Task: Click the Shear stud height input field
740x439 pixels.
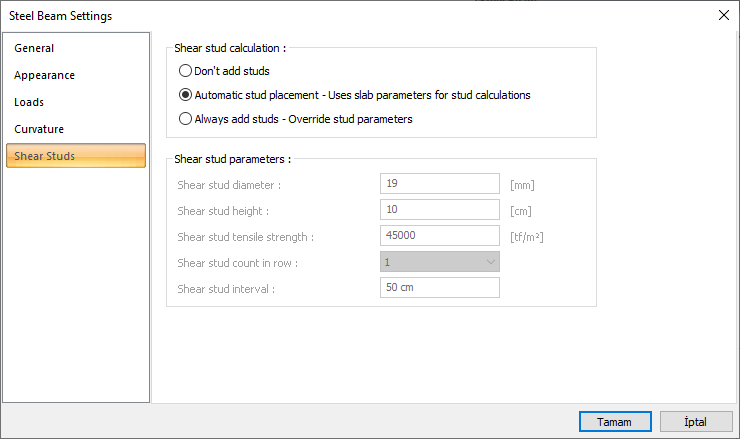Action: click(x=439, y=210)
